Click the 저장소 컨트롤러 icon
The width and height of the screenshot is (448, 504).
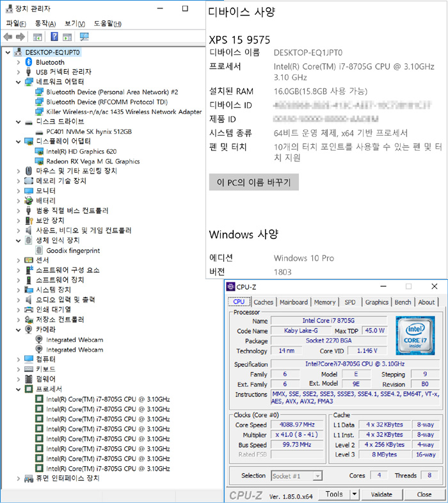point(29,320)
